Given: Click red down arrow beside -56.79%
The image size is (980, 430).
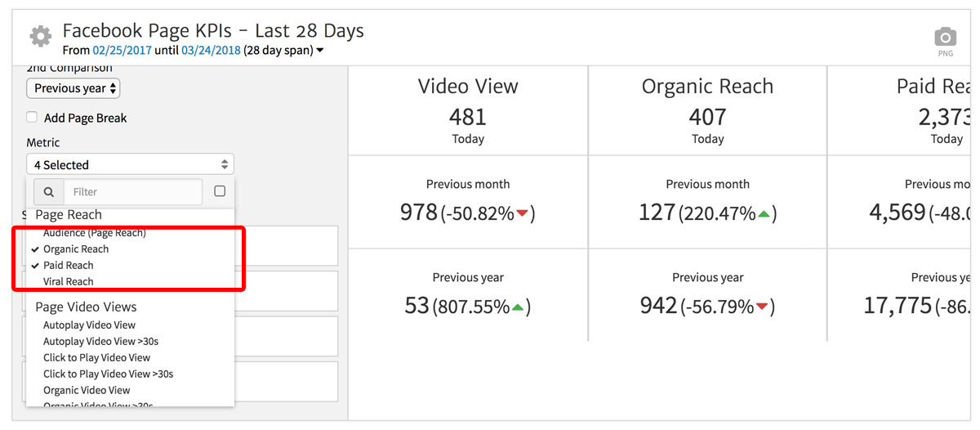Looking at the screenshot, I should click(762, 307).
